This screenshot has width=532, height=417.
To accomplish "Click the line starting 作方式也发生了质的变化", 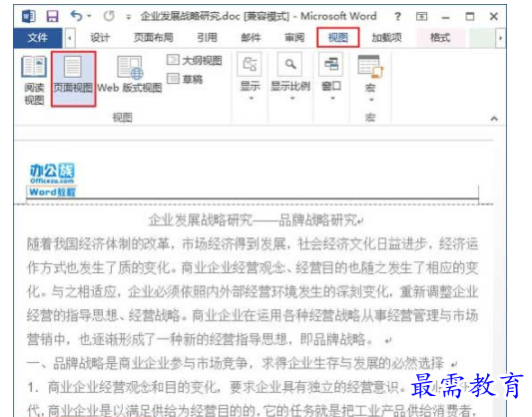I will [253, 267].
